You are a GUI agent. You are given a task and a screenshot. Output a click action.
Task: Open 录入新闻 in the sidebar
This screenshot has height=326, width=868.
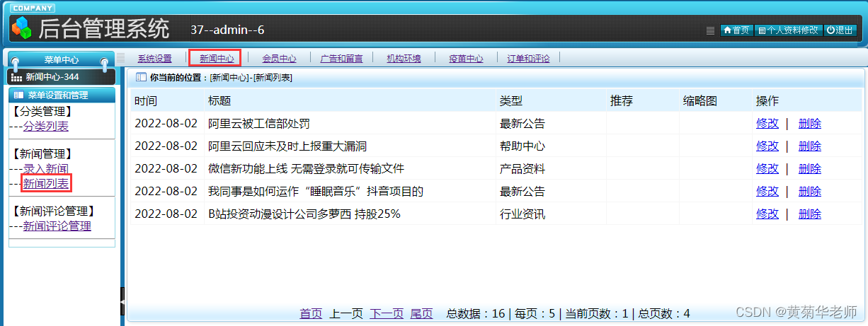click(46, 168)
